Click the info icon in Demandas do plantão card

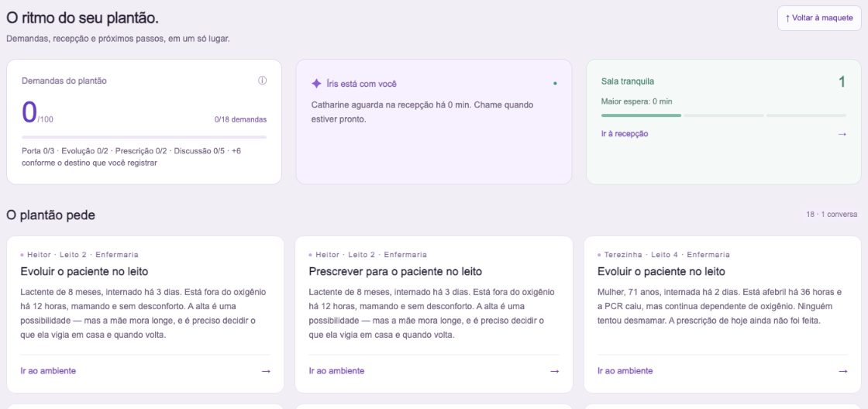coord(263,81)
